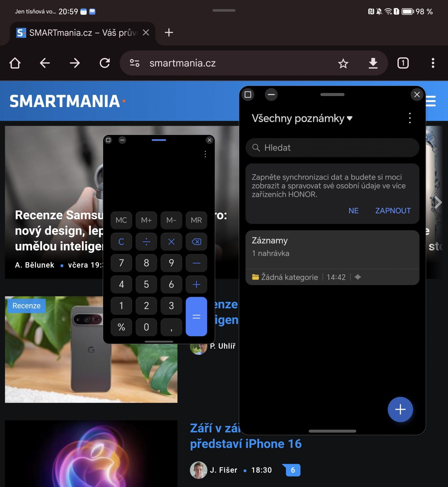Tap the percent key
Image resolution: width=448 pixels, height=487 pixels.
[121, 327]
